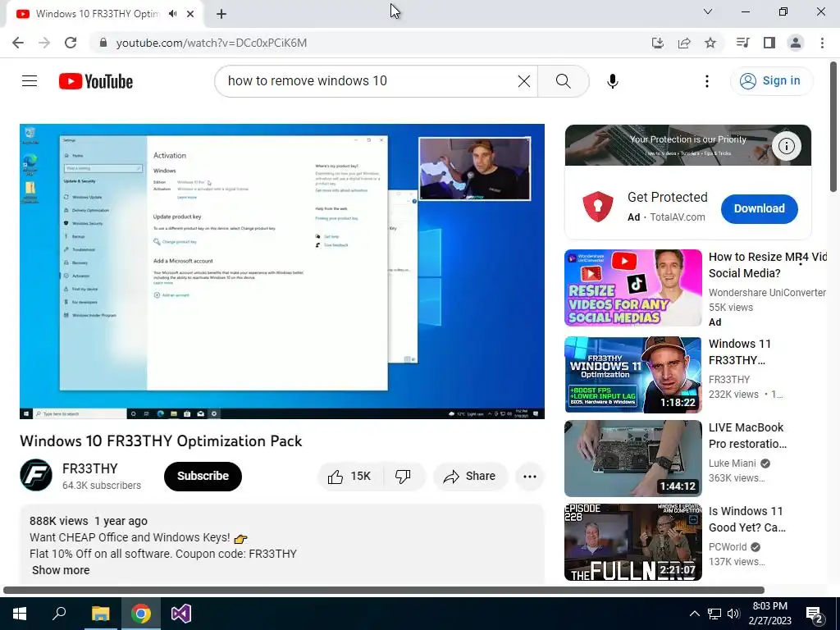
Task: Open network status tray icon
Action: (714, 614)
